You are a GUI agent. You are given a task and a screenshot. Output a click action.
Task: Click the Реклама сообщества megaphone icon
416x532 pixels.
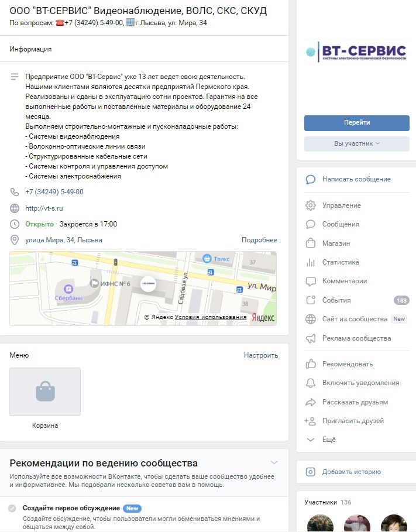[x=311, y=338]
